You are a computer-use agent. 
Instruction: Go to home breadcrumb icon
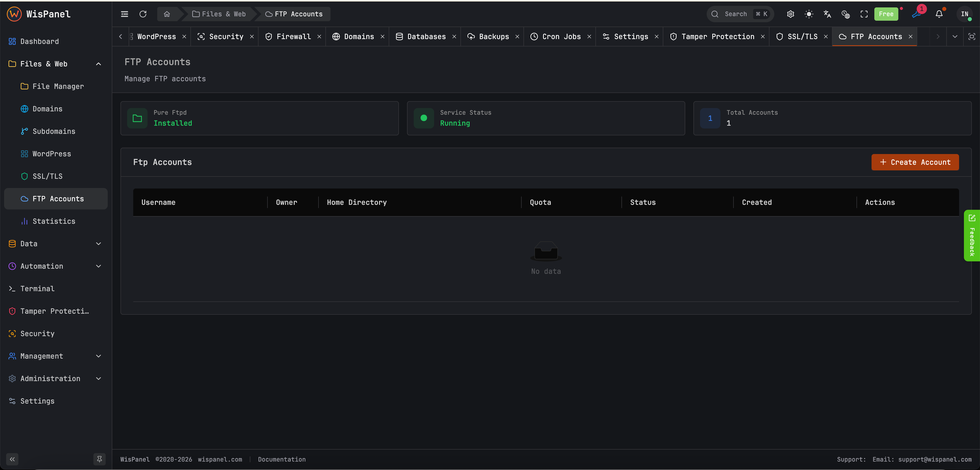pyautogui.click(x=167, y=14)
